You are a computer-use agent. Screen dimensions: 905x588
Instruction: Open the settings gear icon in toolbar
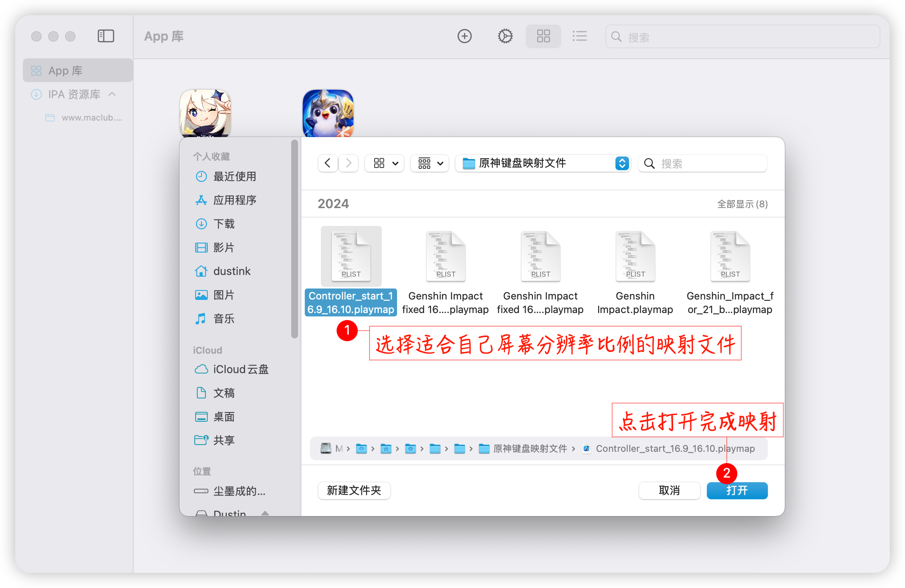point(505,36)
